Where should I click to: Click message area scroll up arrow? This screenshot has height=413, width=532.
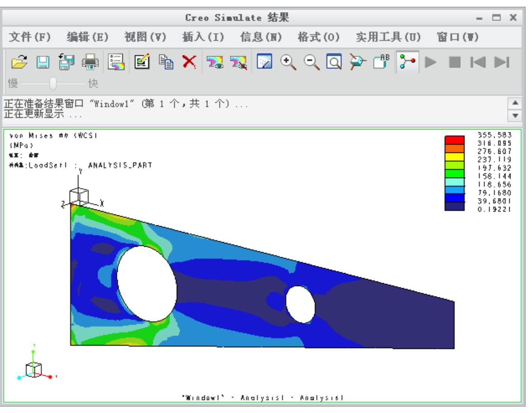click(x=515, y=103)
